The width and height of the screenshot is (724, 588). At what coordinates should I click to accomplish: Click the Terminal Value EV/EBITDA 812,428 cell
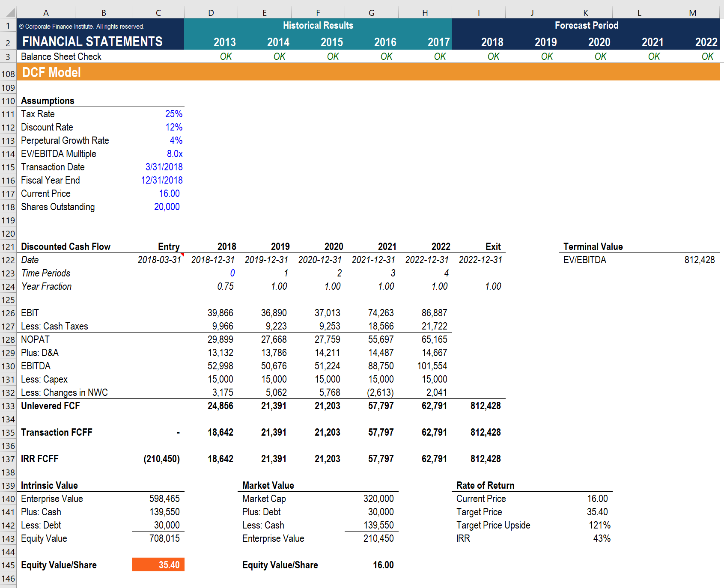[693, 260]
